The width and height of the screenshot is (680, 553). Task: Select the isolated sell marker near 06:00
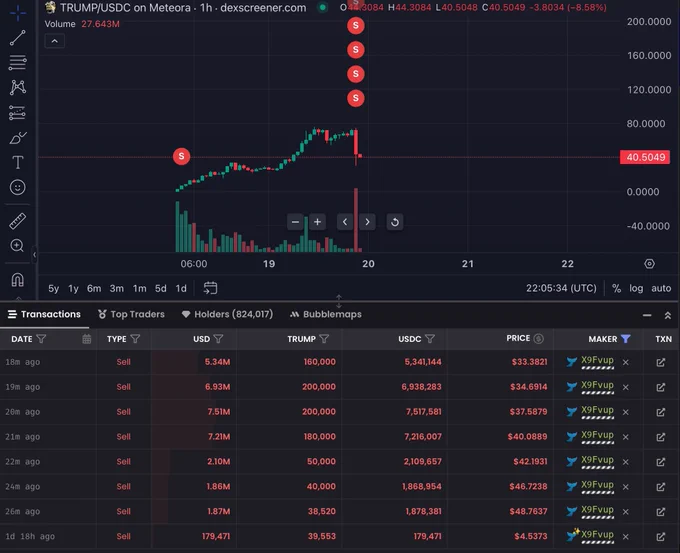(181, 156)
